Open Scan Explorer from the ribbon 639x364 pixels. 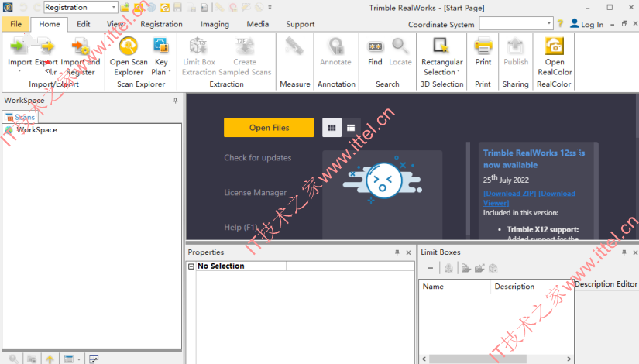click(129, 46)
